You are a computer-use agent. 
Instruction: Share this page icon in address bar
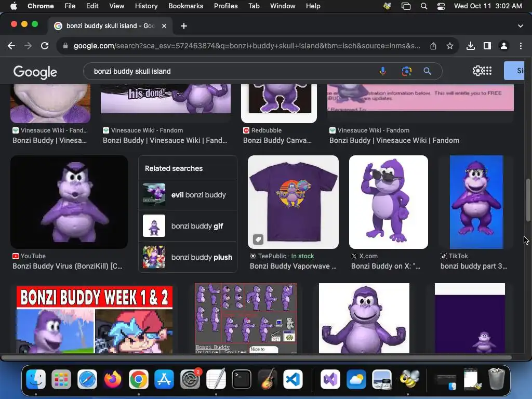(433, 46)
